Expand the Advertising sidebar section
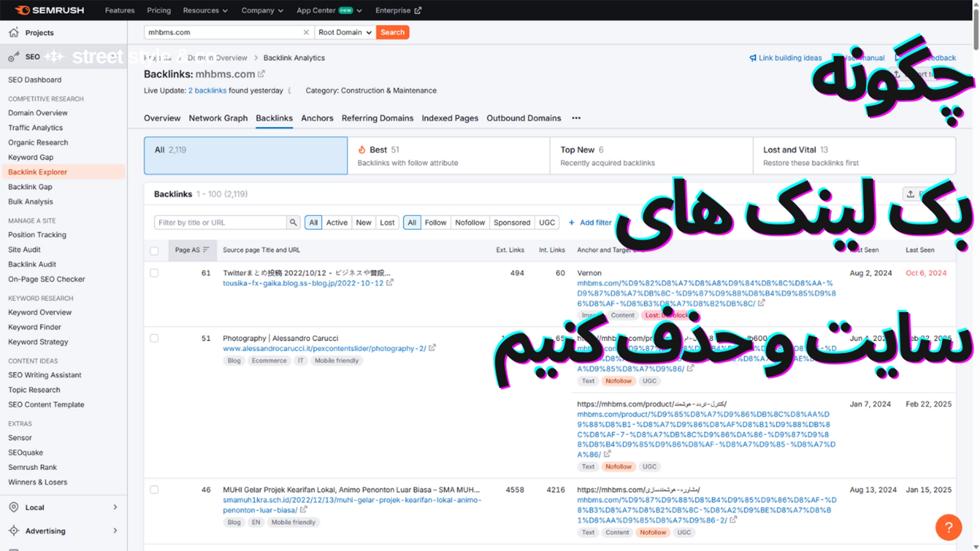 [115, 531]
